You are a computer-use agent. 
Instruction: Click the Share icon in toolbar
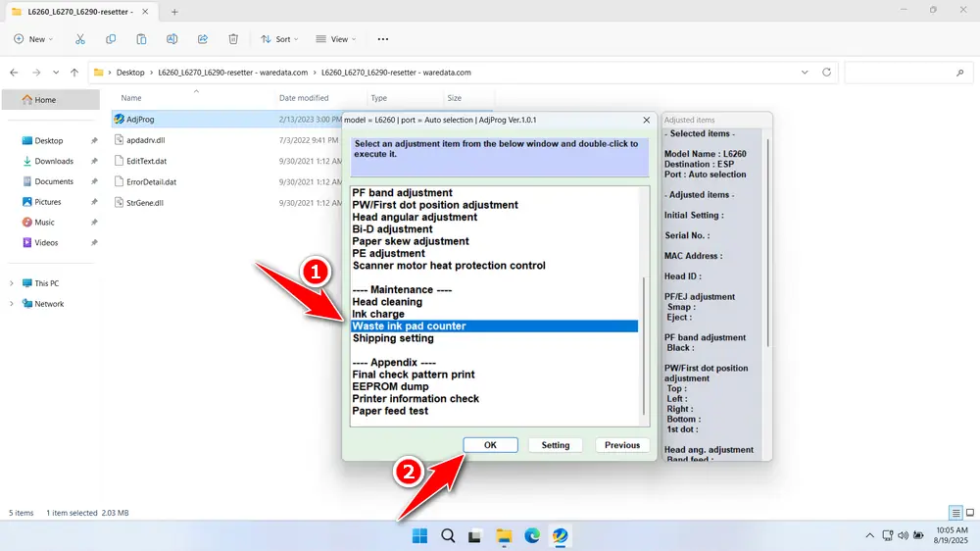click(203, 39)
